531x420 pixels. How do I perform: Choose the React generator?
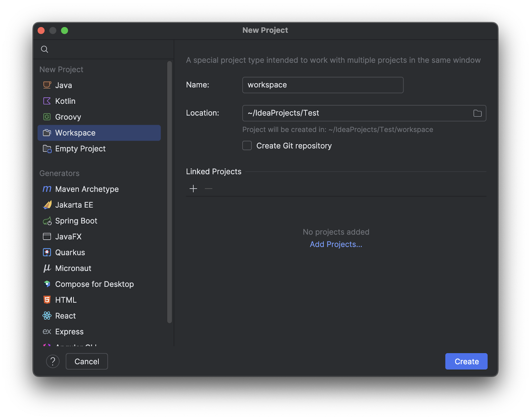click(x=99, y=316)
